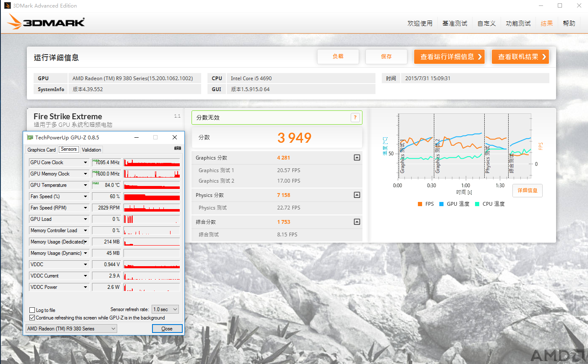Click GPU-Z title bar app icon
The width and height of the screenshot is (588, 364).
(x=30, y=137)
